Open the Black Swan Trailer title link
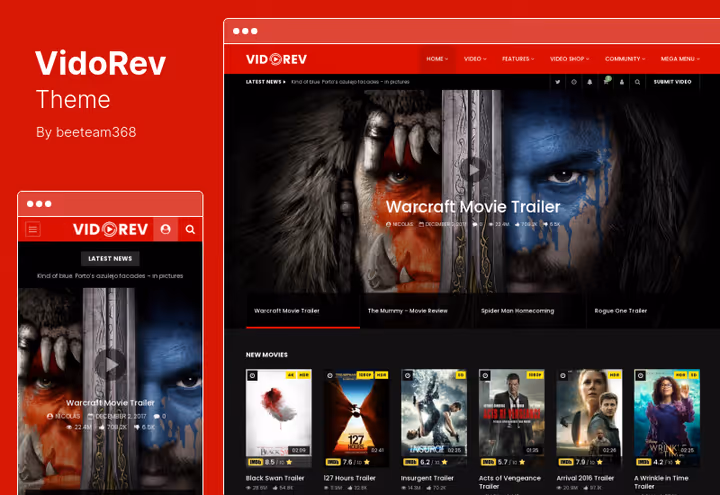 click(x=275, y=478)
